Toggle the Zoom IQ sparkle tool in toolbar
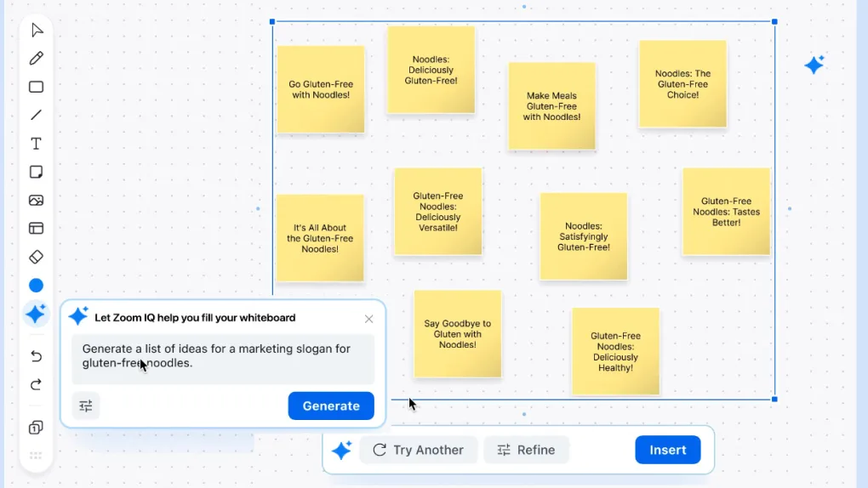 (x=36, y=315)
